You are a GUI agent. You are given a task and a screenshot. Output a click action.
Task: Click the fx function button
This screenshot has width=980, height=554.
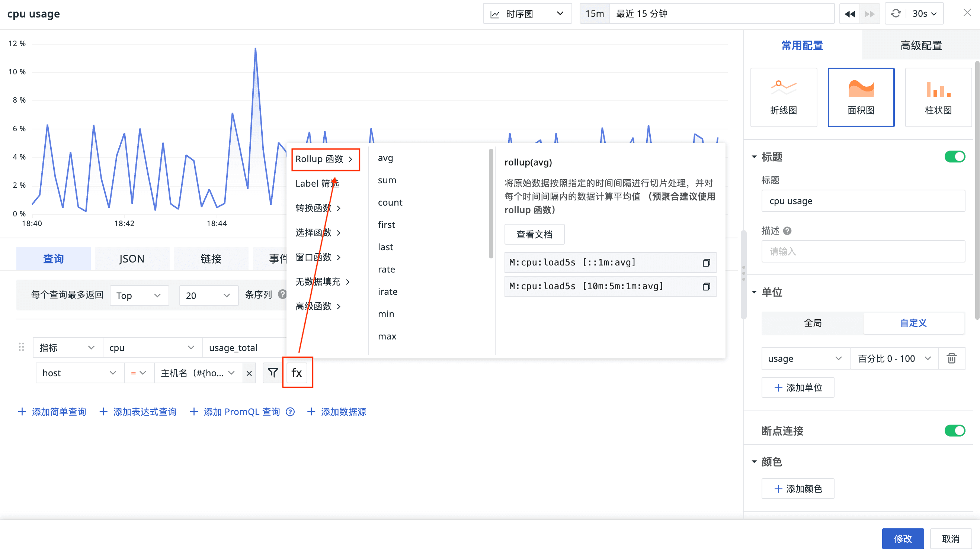[297, 373]
